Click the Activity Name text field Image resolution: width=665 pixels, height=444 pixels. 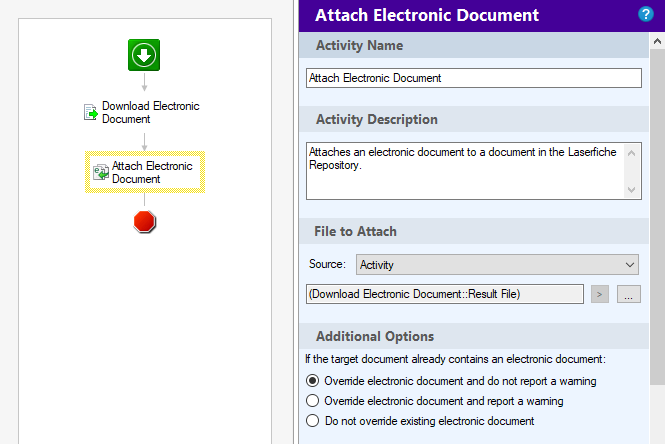tap(474, 78)
